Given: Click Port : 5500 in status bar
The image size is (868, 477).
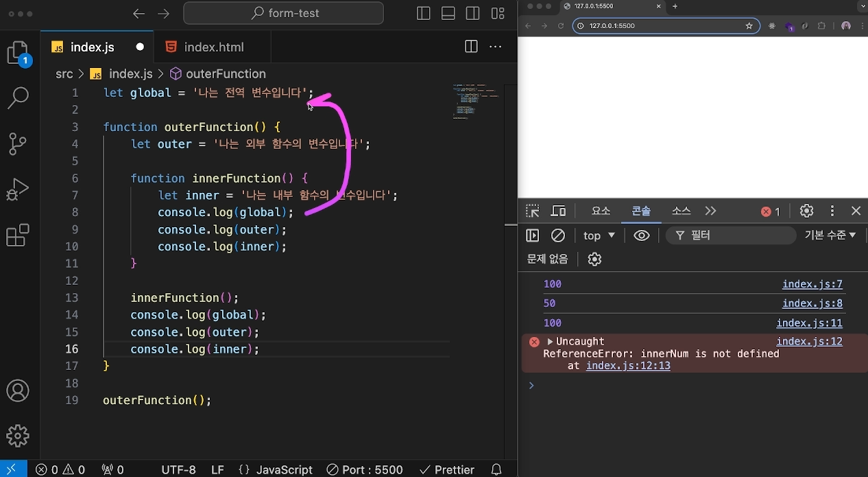Looking at the screenshot, I should point(365,469).
